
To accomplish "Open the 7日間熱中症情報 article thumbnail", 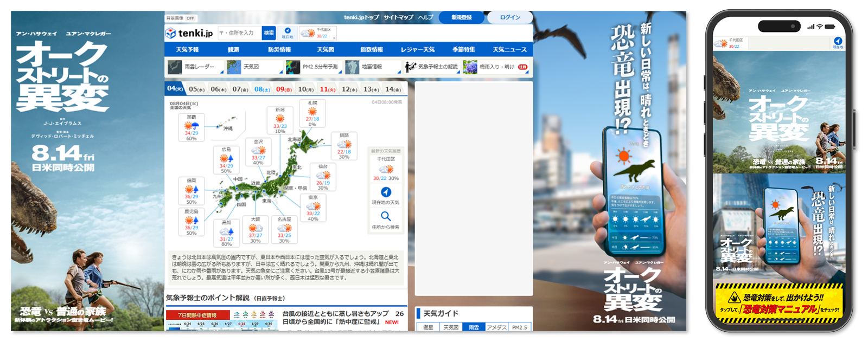I will pyautogui.click(x=221, y=320).
